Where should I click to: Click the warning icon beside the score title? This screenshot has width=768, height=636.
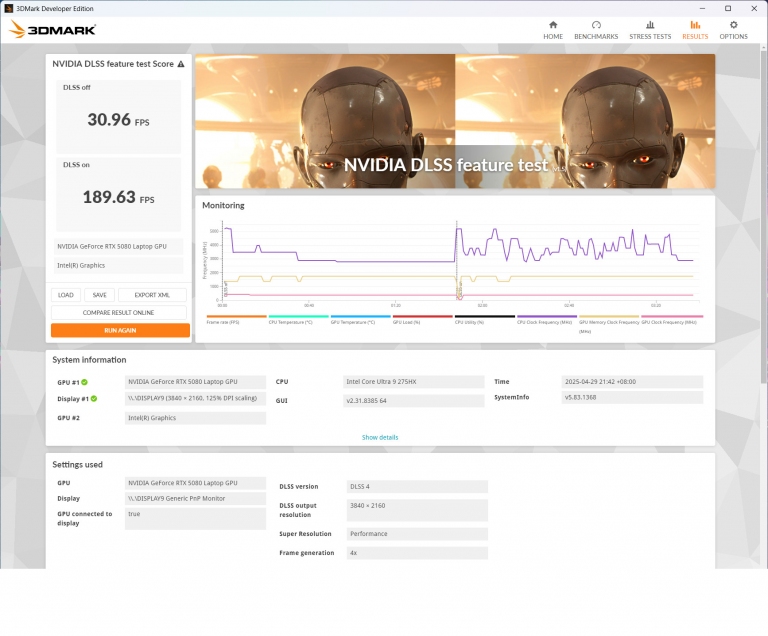pyautogui.click(x=181, y=64)
